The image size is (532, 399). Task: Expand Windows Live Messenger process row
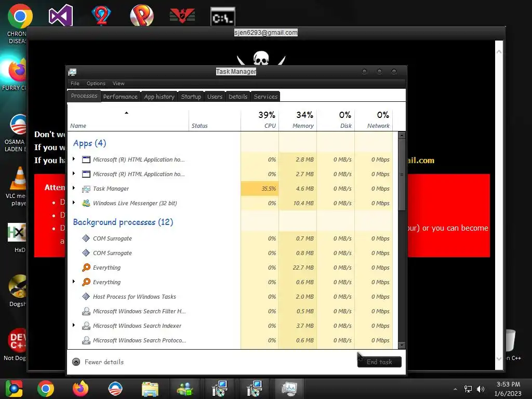tap(74, 203)
